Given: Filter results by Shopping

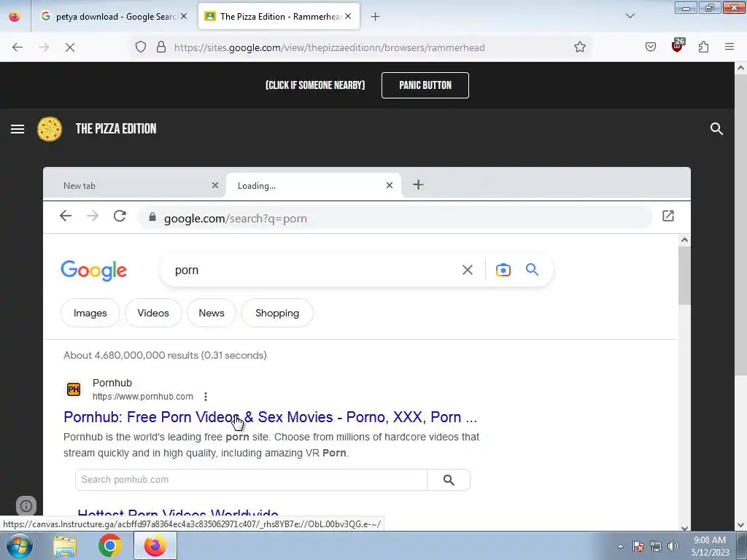Looking at the screenshot, I should pos(277,313).
